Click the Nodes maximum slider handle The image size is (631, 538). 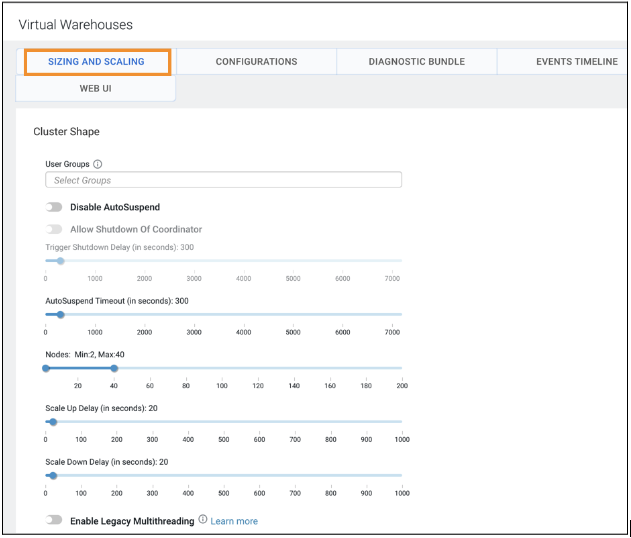[114, 368]
